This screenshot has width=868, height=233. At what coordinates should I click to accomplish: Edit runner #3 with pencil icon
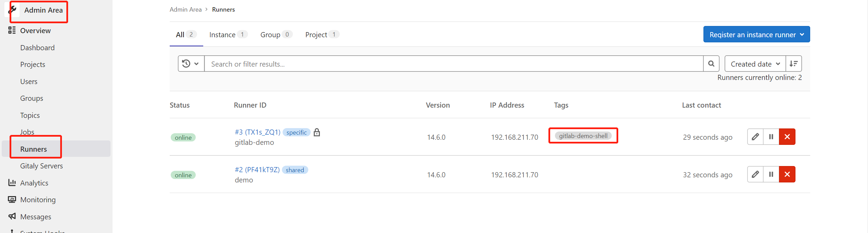click(x=755, y=137)
